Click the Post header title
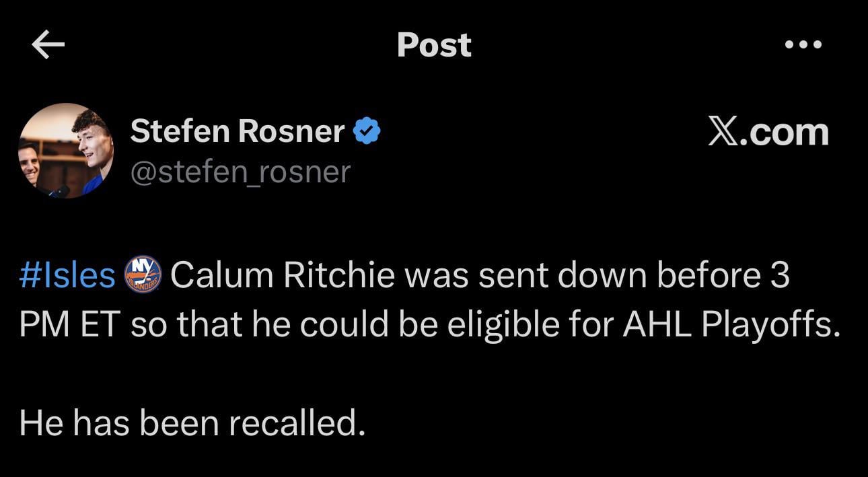868x477 pixels. coord(434,45)
